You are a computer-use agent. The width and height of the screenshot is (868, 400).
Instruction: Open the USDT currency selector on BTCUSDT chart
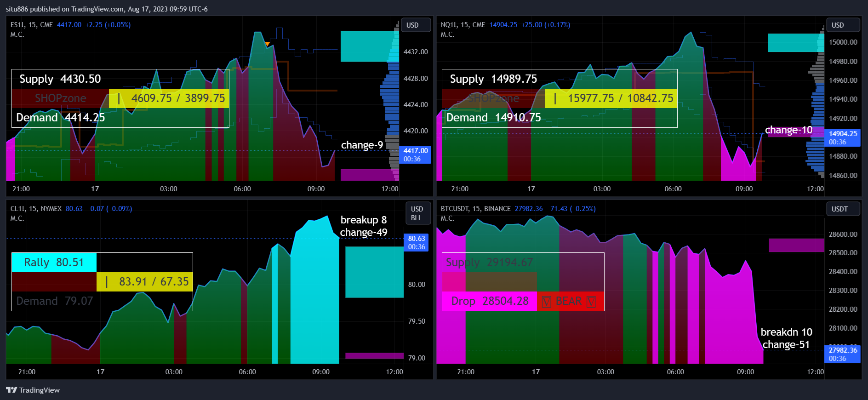(843, 209)
